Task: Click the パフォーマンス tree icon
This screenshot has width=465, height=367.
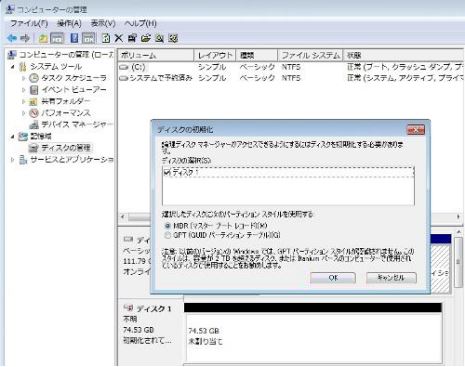Action: click(x=34, y=113)
